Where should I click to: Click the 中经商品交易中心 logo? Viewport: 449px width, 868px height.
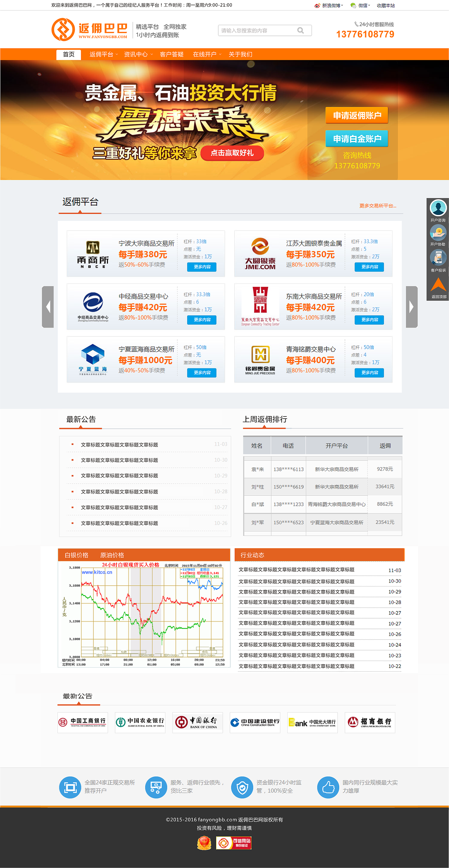(x=93, y=307)
